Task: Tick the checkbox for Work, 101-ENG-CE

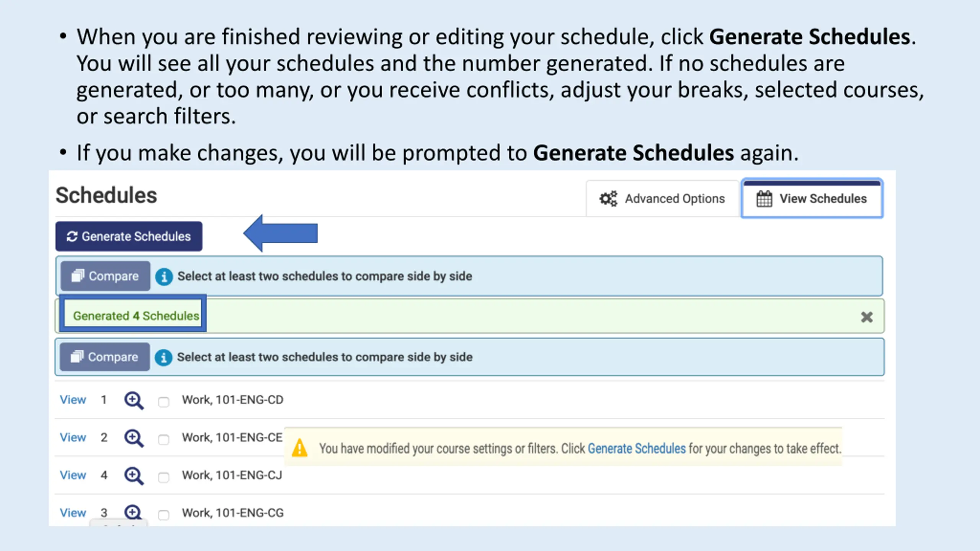Action: coord(163,439)
